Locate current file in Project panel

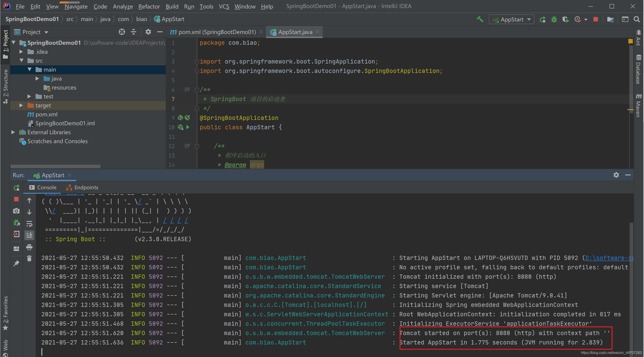(122, 32)
